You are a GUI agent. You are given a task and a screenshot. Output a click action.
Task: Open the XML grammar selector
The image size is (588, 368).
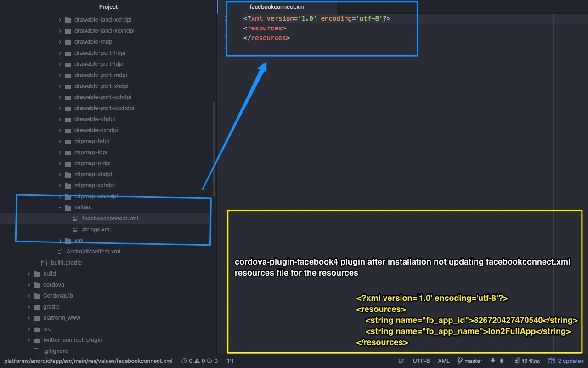coord(444,361)
